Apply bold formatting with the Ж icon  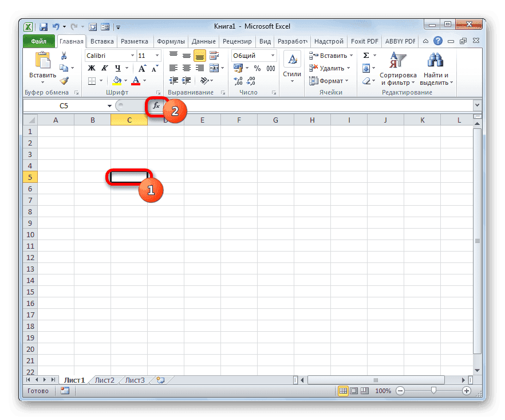pos(92,68)
